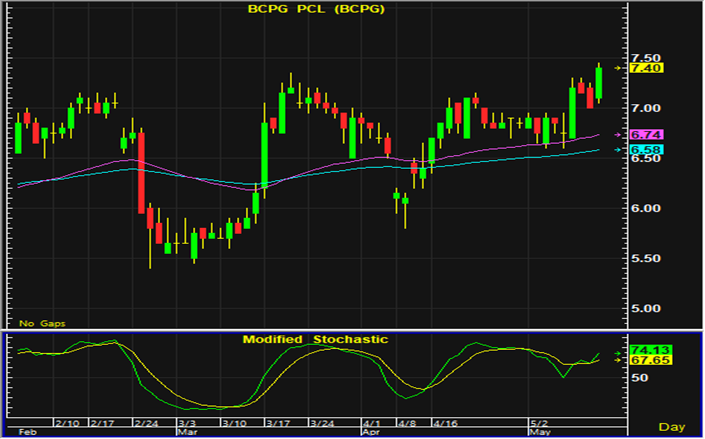Click the green arrow beside 74.13
The width and height of the screenshot is (705, 439).
pyautogui.click(x=618, y=354)
